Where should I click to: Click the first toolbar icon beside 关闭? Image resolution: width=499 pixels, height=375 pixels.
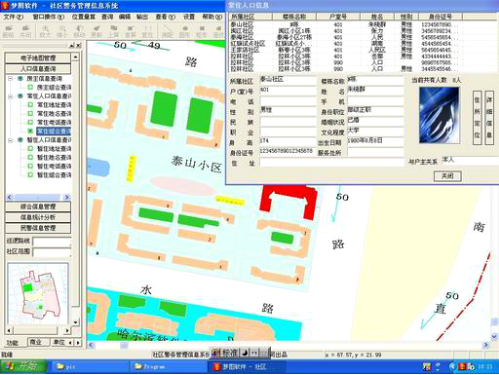pos(8,31)
